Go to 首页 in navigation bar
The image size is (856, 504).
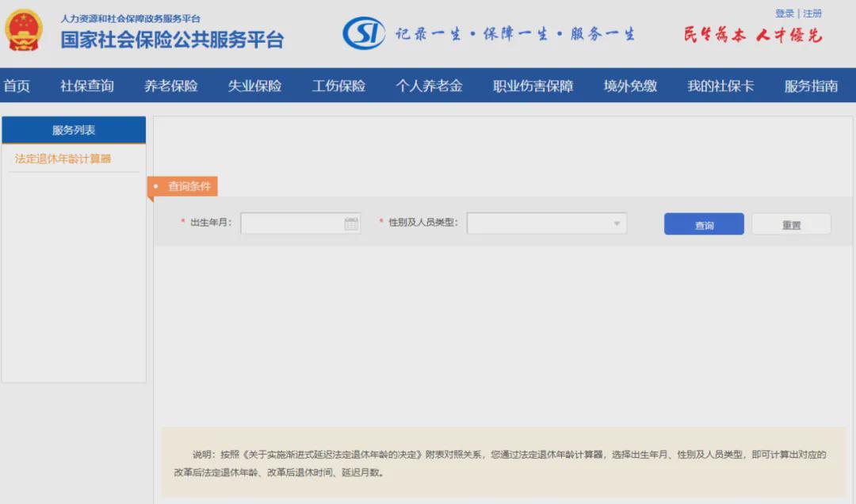(x=17, y=86)
